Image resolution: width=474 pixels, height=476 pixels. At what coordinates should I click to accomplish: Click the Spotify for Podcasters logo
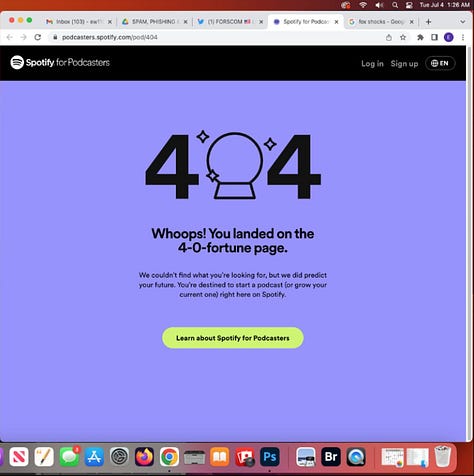[60, 62]
